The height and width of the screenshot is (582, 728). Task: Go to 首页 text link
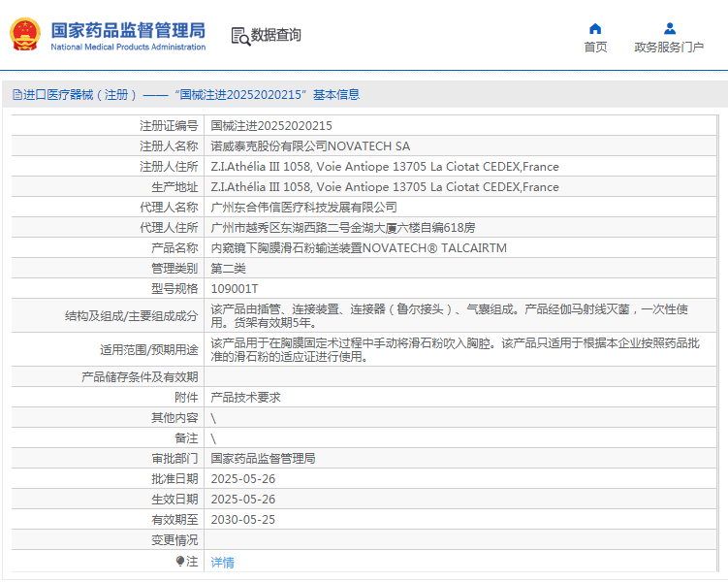pos(595,47)
